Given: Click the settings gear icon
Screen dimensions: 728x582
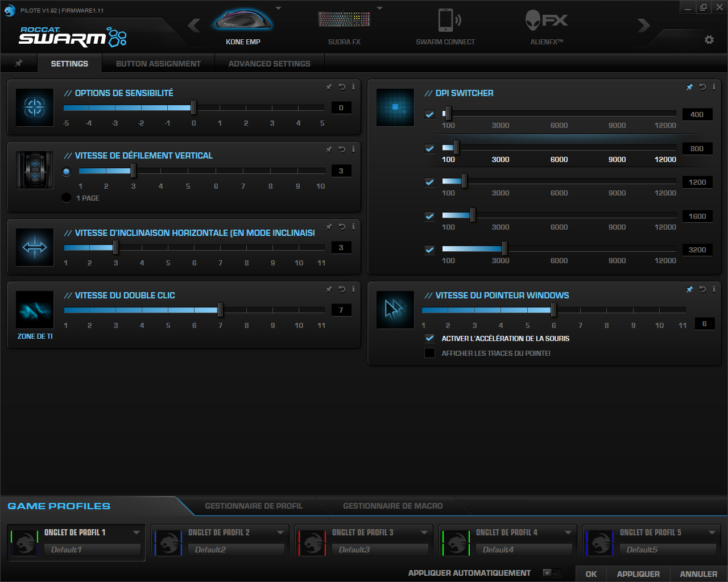Looking at the screenshot, I should [x=709, y=40].
